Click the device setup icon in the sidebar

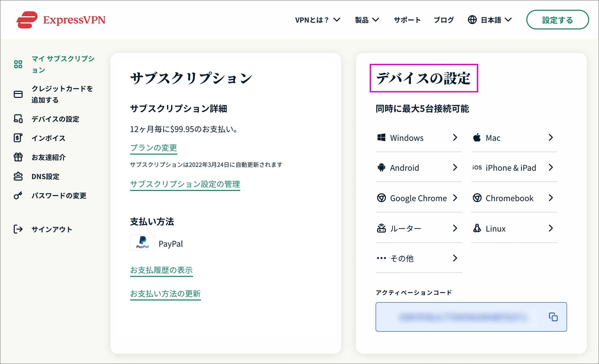point(18,119)
